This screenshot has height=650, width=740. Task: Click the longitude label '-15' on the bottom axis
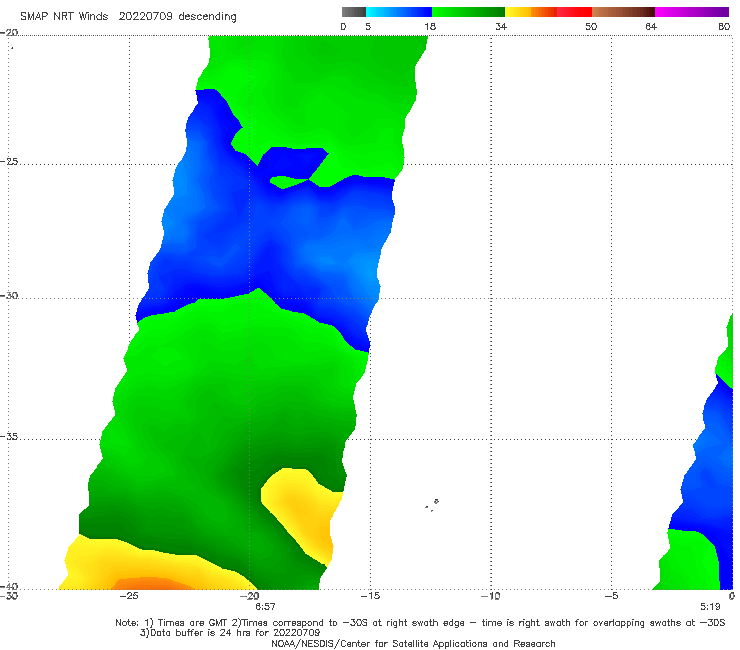click(370, 596)
